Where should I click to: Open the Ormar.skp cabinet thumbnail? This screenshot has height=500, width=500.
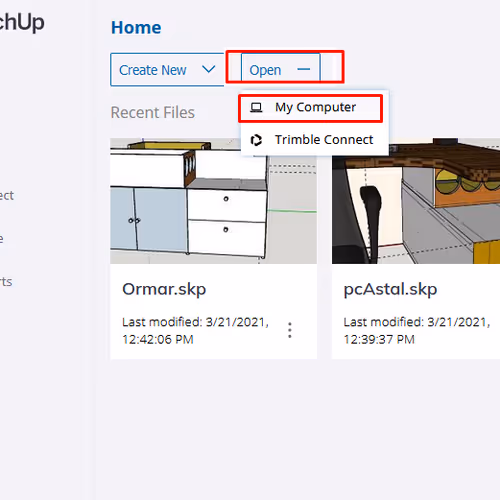coord(213,201)
